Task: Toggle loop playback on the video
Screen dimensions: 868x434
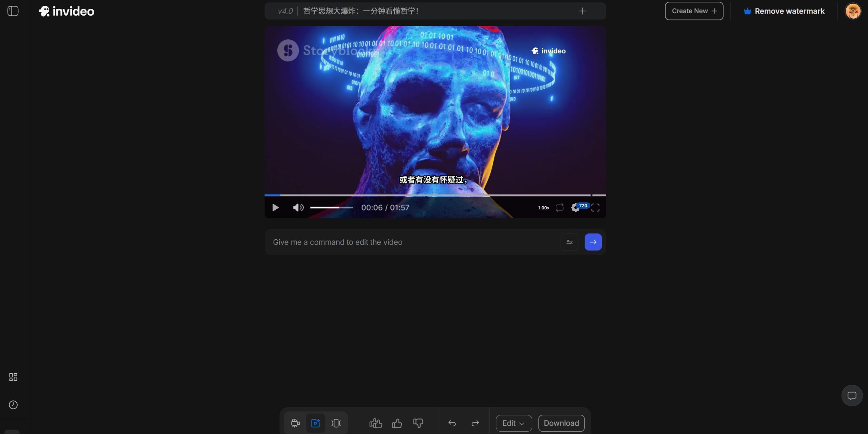Action: [x=559, y=207]
